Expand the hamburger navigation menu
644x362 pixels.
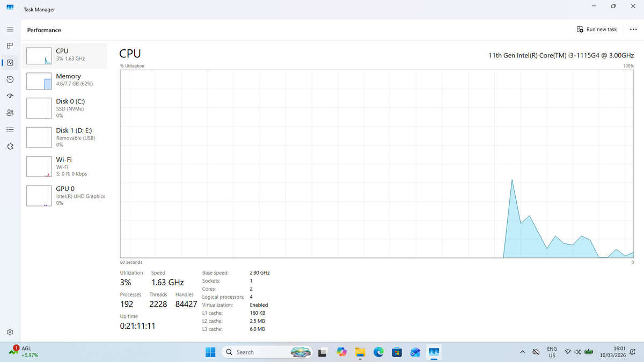point(10,29)
